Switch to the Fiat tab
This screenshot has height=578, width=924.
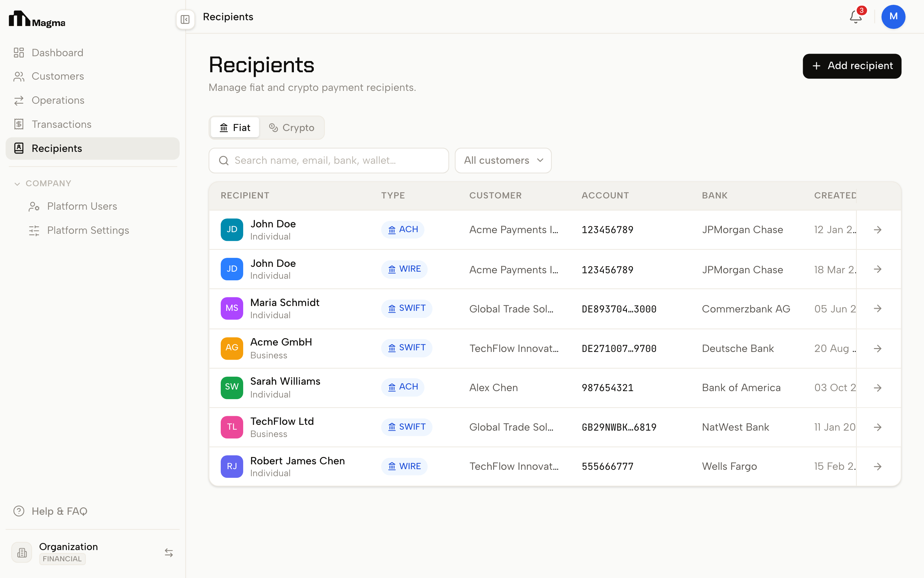pyautogui.click(x=235, y=128)
